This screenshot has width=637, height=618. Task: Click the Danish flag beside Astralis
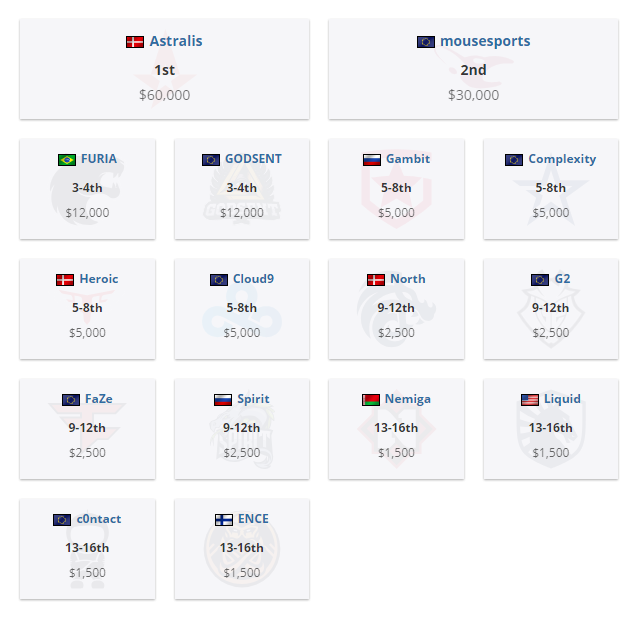click(135, 42)
